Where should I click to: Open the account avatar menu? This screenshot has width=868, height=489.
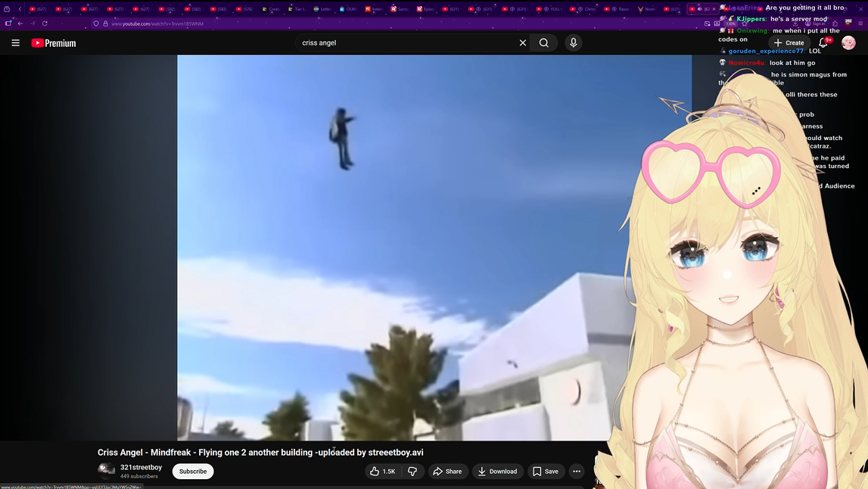pyautogui.click(x=848, y=42)
